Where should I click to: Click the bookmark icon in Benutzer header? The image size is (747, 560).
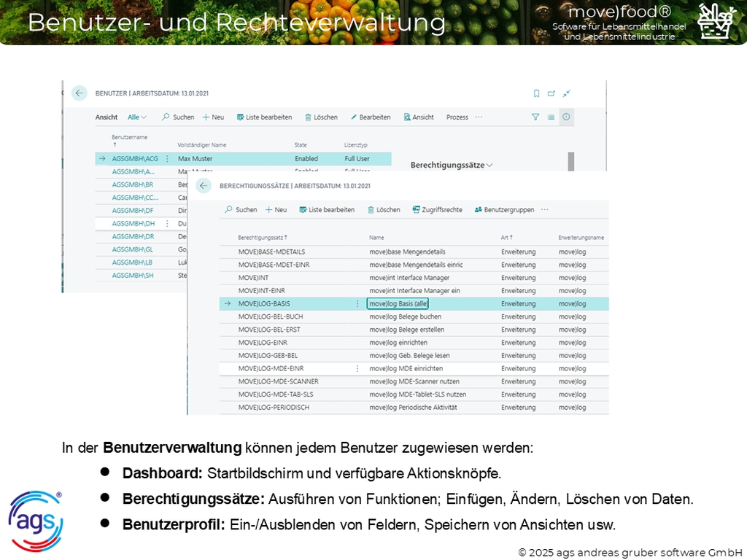pos(536,93)
